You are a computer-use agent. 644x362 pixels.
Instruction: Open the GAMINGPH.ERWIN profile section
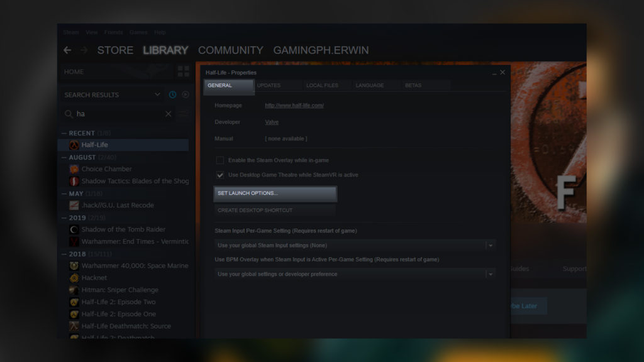[x=321, y=50]
